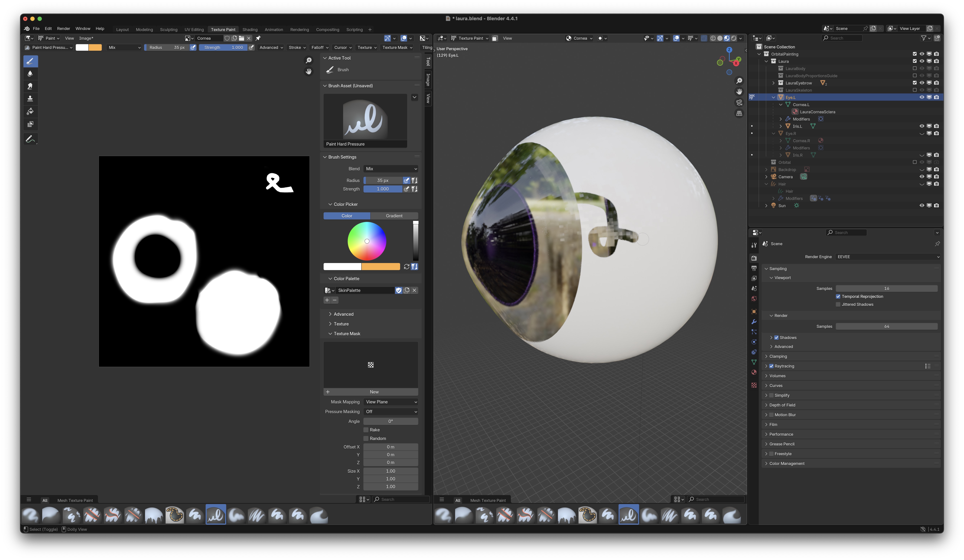Open the Tool properties tab icon
This screenshot has width=964, height=560.
coord(754,245)
